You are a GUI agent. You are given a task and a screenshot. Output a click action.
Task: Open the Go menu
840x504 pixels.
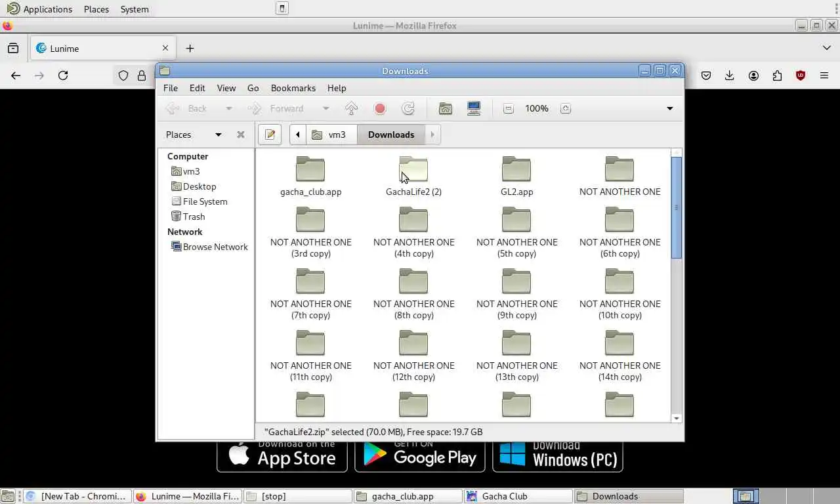(253, 88)
